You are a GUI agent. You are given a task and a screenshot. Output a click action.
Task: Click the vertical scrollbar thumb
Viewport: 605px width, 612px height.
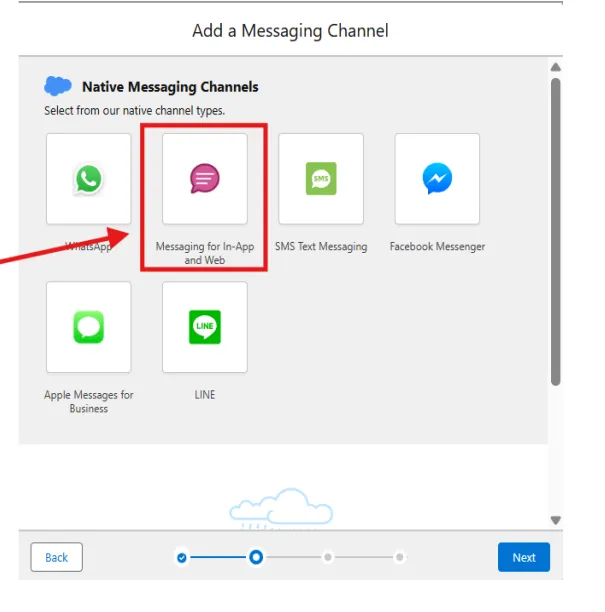pos(555,230)
